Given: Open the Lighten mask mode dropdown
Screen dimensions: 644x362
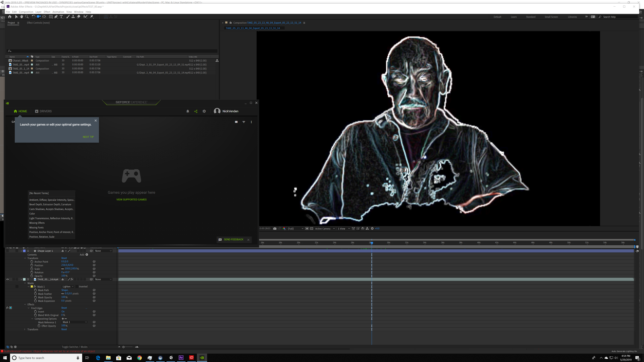Looking at the screenshot, I should (68, 287).
